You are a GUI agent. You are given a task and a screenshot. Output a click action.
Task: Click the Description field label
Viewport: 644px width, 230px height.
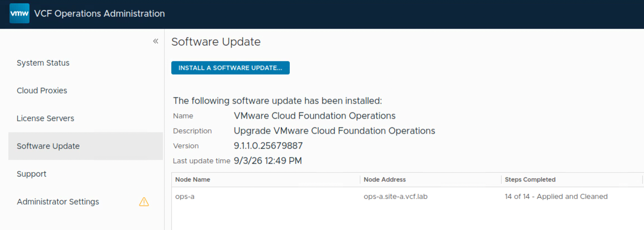[192, 131]
